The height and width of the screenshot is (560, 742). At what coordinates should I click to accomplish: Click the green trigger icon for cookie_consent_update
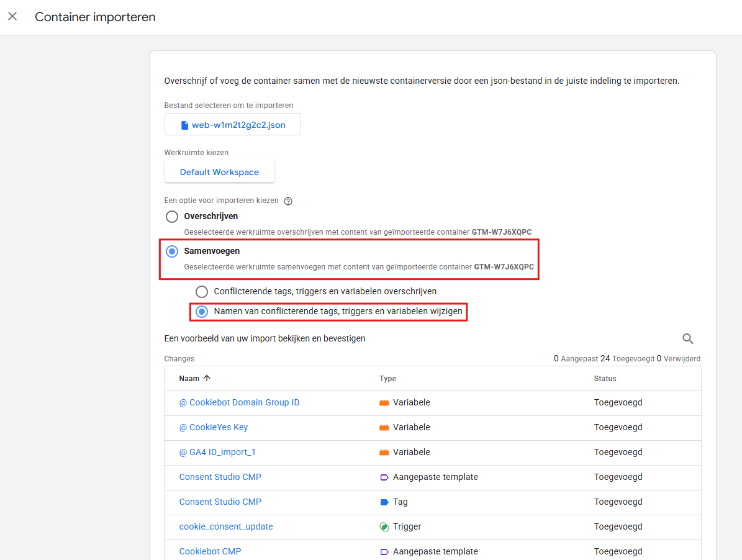coord(384,526)
